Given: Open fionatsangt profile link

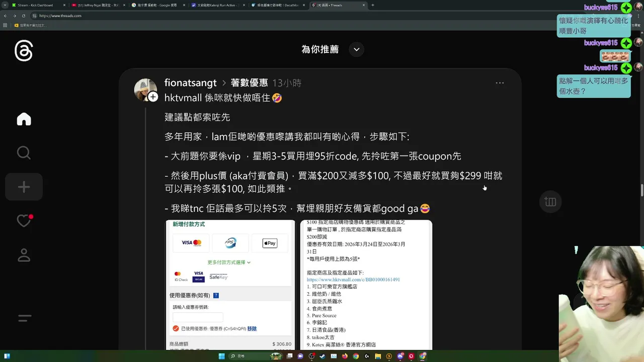Looking at the screenshot, I should [190, 83].
